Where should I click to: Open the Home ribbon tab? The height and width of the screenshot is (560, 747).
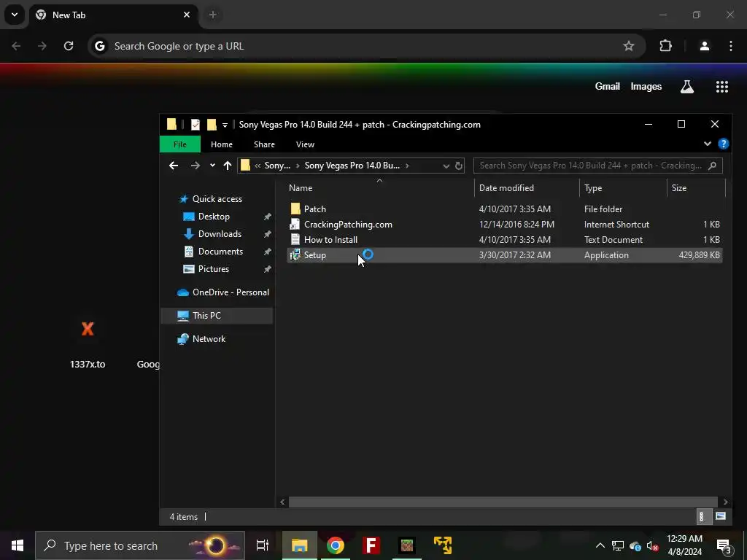(222, 144)
